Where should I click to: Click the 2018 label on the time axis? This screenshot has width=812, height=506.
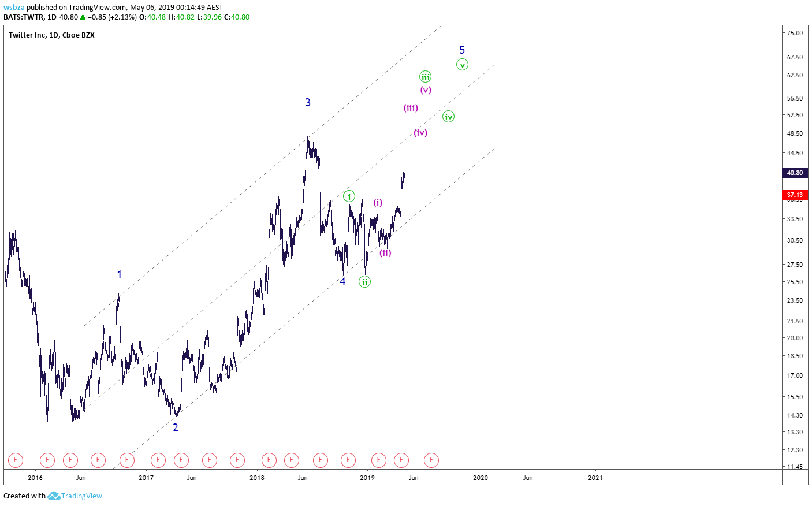click(x=257, y=478)
